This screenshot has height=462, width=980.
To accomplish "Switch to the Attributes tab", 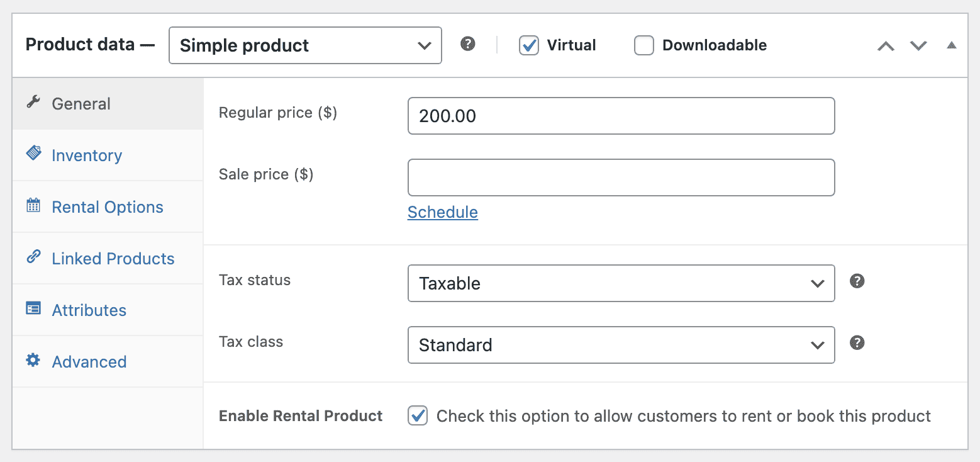I will [89, 310].
